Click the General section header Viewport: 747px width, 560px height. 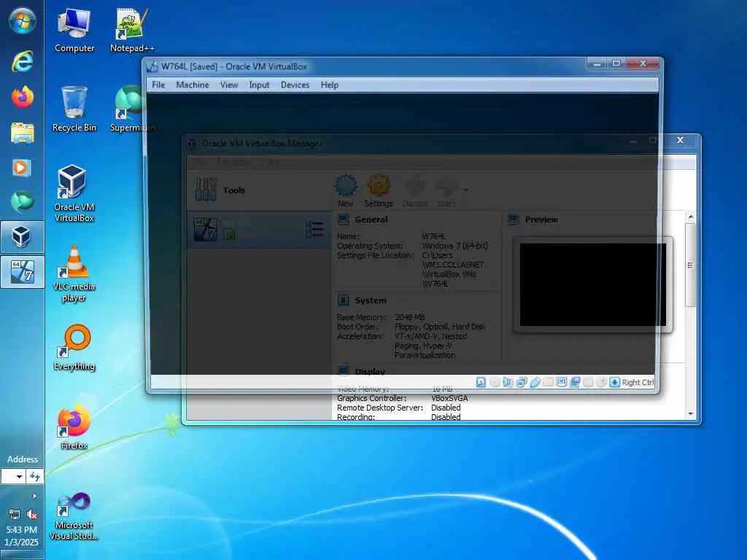pyautogui.click(x=371, y=219)
